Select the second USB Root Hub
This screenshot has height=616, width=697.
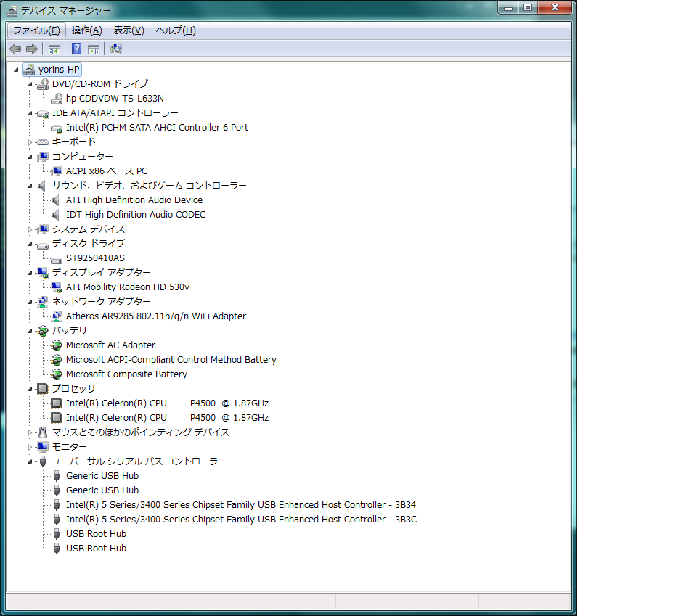96,549
